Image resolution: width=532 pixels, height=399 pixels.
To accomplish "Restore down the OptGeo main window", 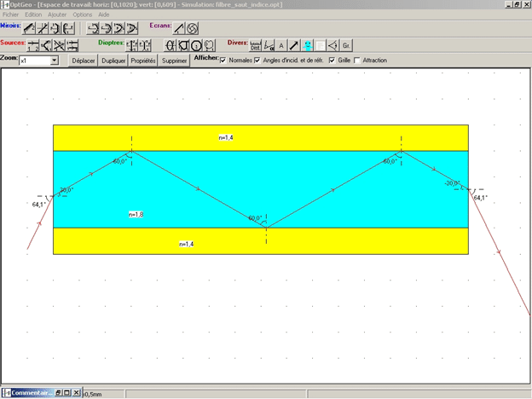I will 517,4.
